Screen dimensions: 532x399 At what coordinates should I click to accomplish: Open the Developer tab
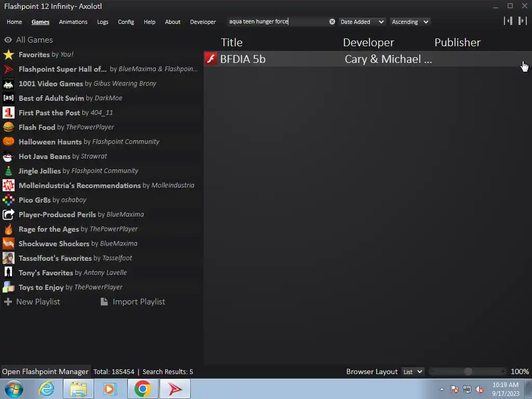(203, 22)
